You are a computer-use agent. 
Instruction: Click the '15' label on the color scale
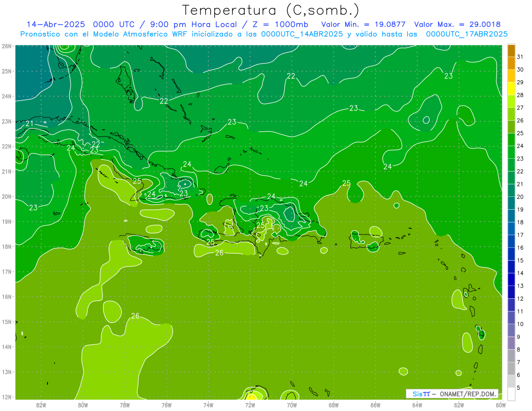[520, 260]
